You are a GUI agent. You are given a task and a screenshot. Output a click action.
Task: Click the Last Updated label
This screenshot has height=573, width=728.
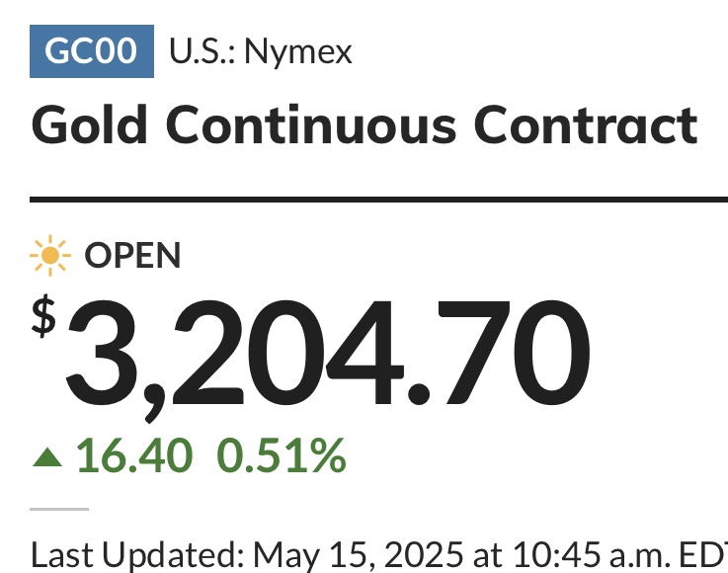tap(138, 554)
